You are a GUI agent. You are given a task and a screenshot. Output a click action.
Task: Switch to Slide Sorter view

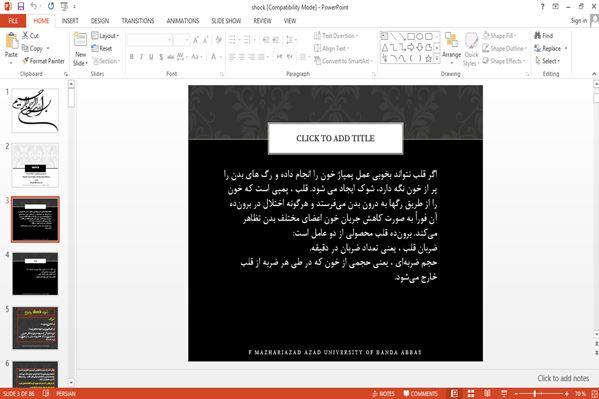[471, 394]
